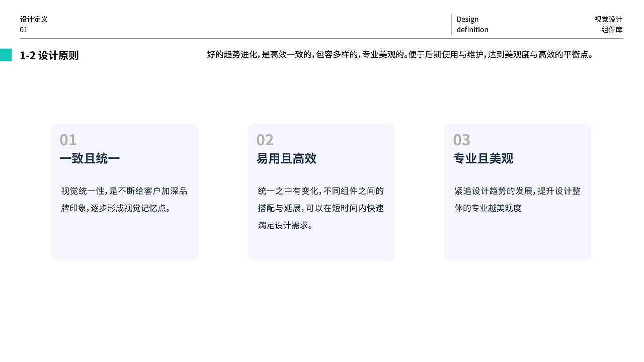Open the 设计定义 header section

point(34,19)
